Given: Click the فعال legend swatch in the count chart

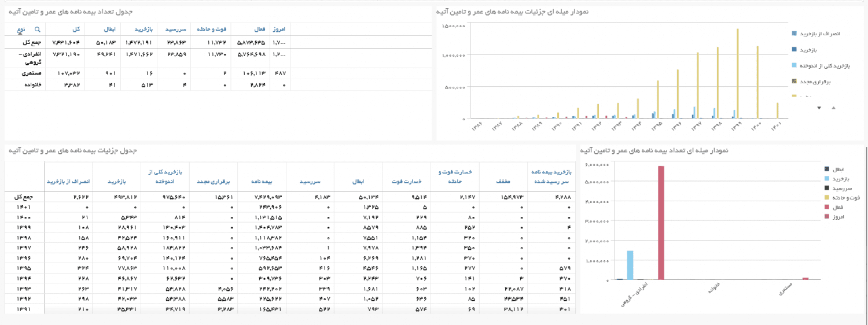Looking at the screenshot, I should pyautogui.click(x=827, y=207).
